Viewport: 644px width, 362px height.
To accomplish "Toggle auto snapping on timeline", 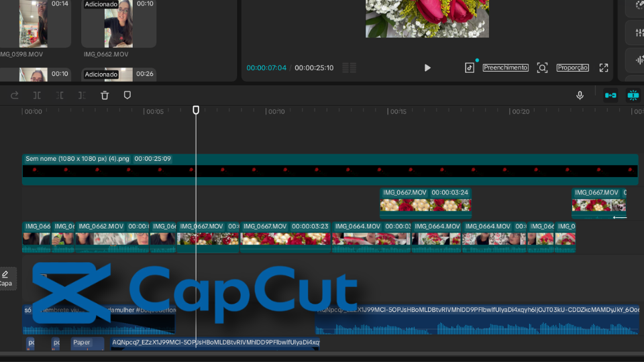I will coord(633,95).
